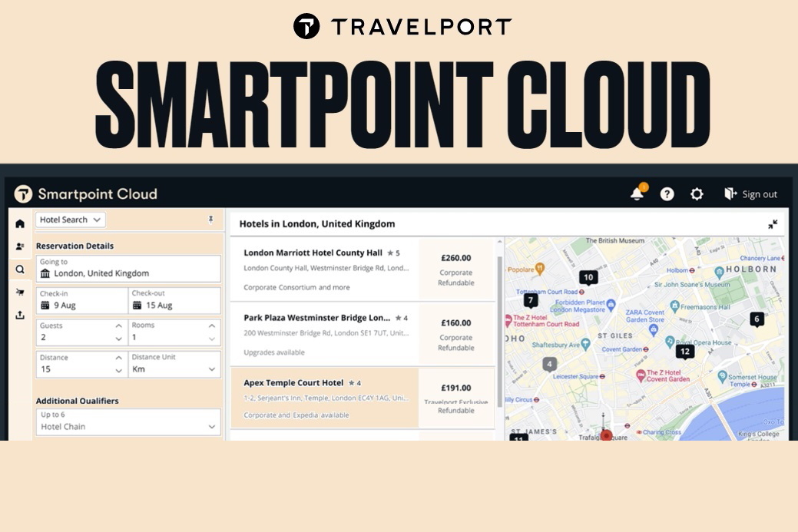This screenshot has height=532, width=798.
Task: Click Sir John Soane's Museum label
Action: click(692, 284)
